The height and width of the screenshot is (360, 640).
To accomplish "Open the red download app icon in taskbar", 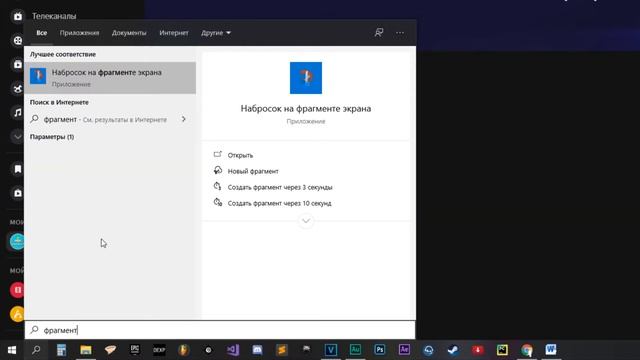I will 478,350.
